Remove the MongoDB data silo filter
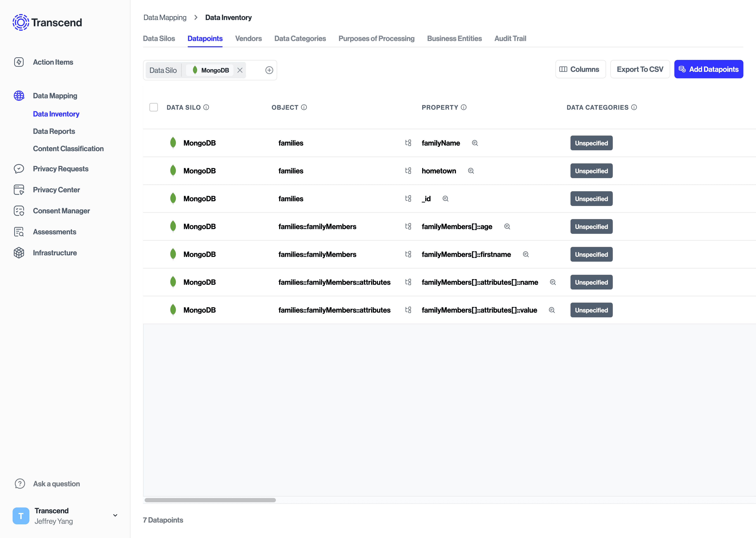 (x=240, y=70)
